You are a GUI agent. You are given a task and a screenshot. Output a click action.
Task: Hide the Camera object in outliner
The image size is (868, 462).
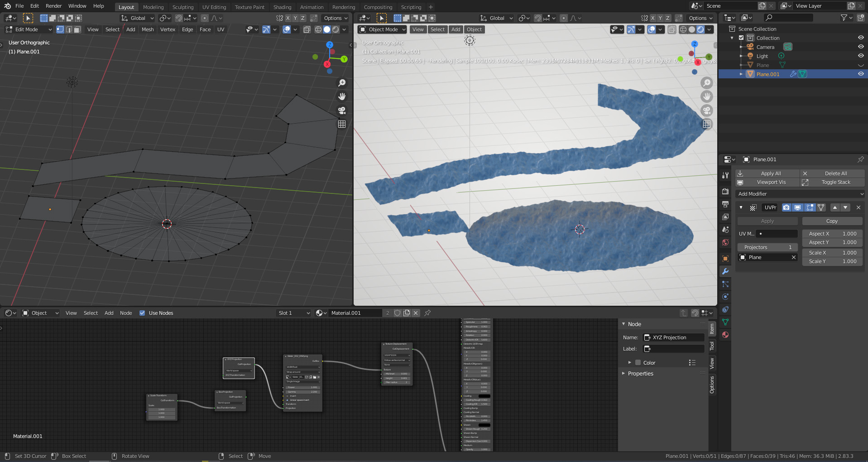click(860, 47)
